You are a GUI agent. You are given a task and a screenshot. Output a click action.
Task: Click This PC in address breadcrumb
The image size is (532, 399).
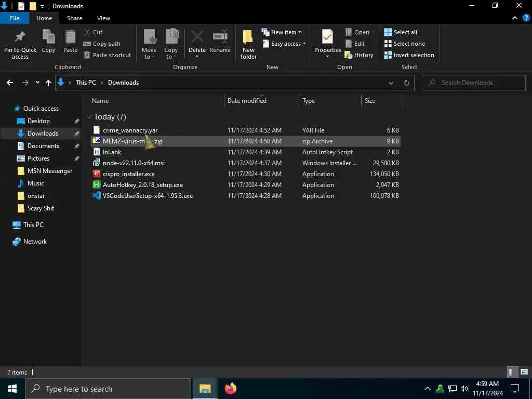coord(86,83)
